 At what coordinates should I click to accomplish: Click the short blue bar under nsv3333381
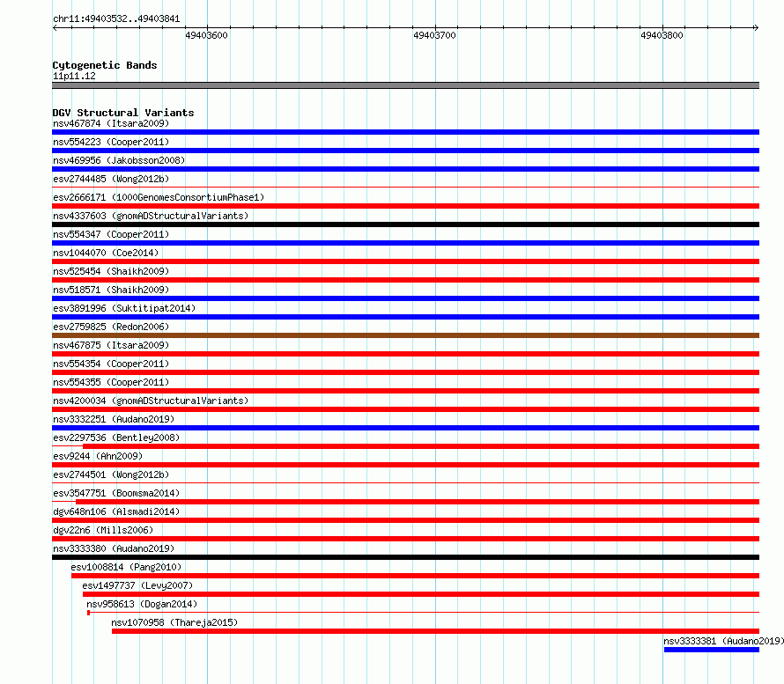pyautogui.click(x=712, y=650)
